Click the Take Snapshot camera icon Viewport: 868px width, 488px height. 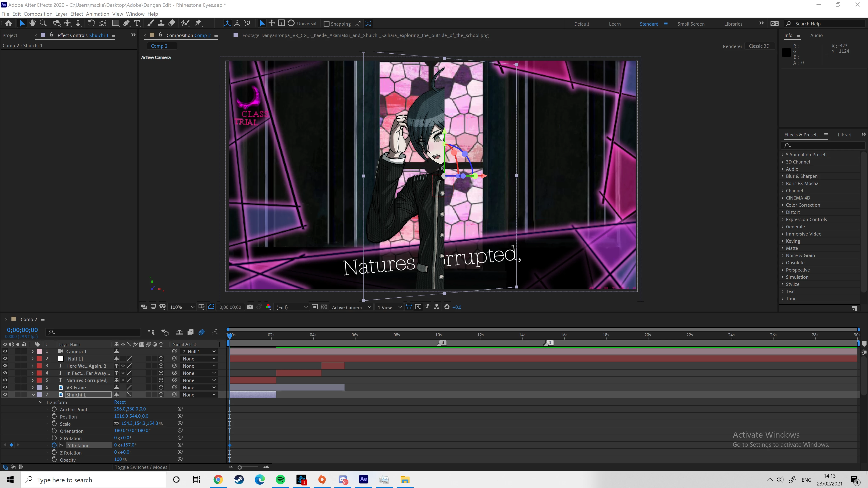tap(250, 307)
